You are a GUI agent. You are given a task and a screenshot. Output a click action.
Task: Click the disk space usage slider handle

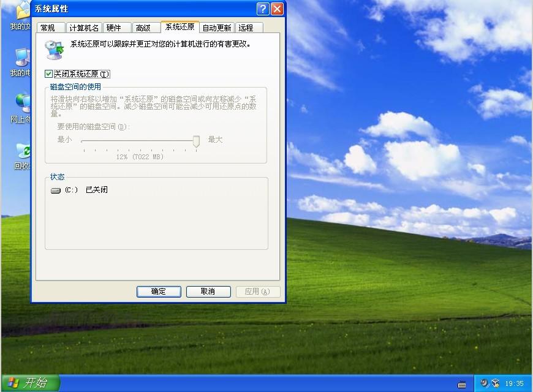[x=195, y=142]
